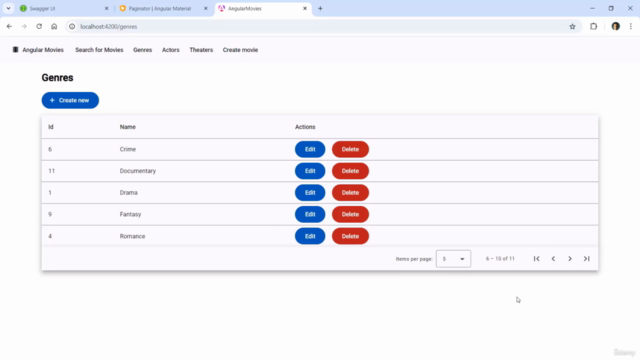This screenshot has height=360, width=640.
Task: Open the browser extensions menu
Action: (593, 27)
